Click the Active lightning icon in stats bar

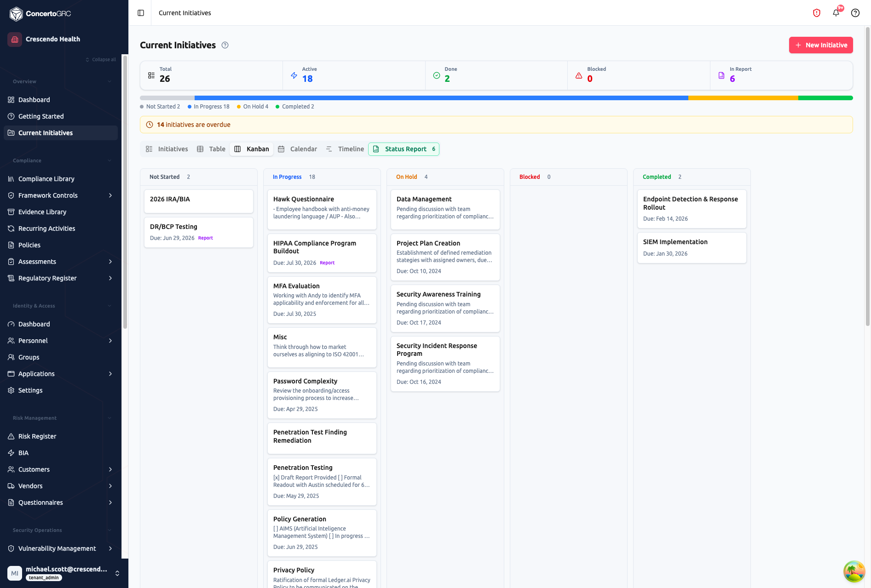tap(294, 75)
